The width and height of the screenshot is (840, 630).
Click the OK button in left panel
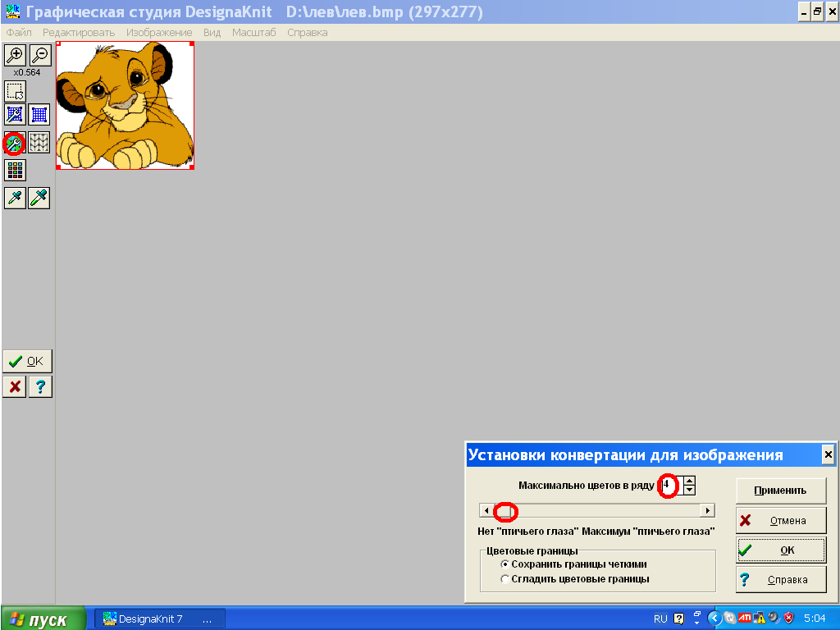[27, 362]
